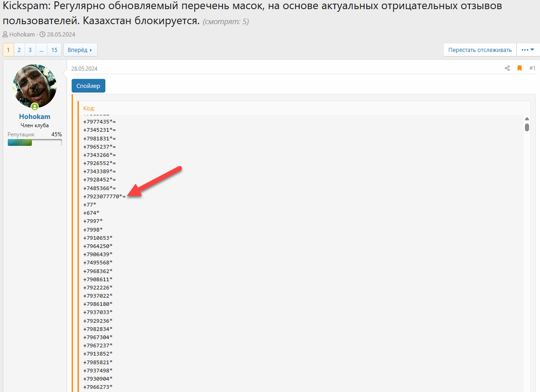
Task: Click the code line +7913852*
Action: [98, 354]
